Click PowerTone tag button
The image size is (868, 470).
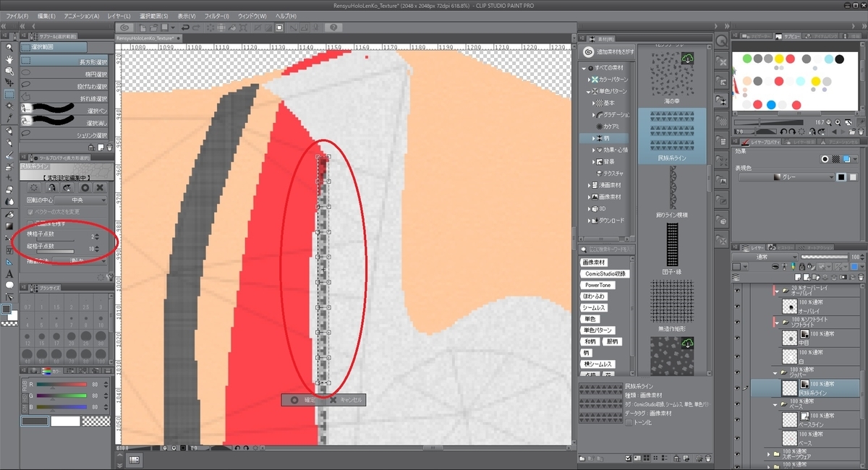[x=597, y=285]
